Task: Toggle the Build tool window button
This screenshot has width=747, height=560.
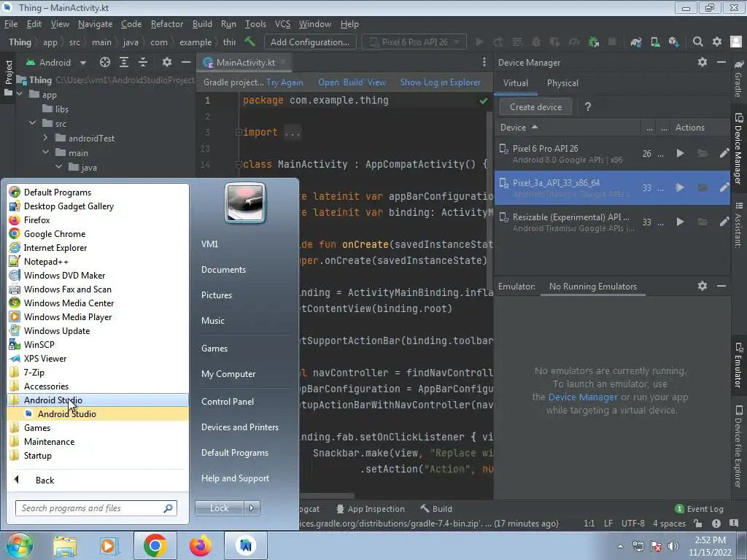Action: pos(436,509)
